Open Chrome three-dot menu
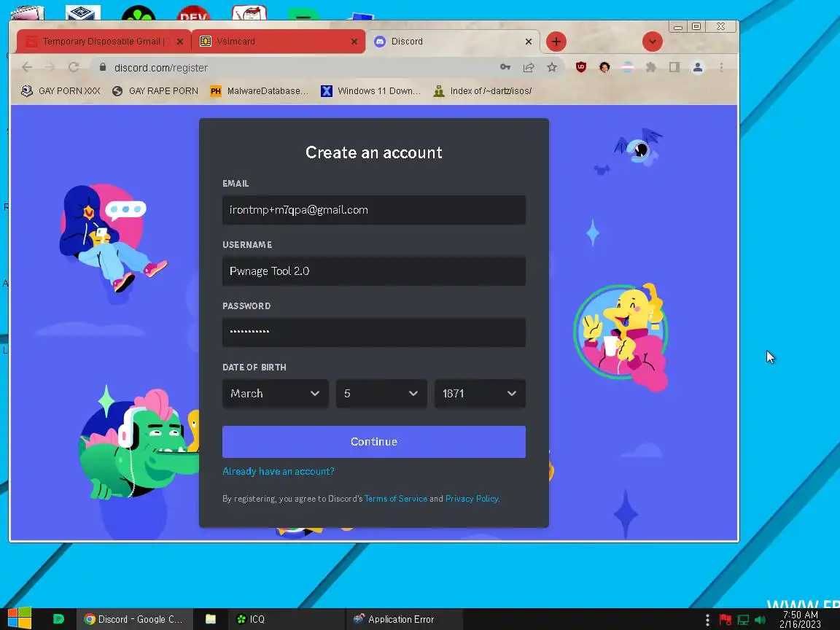 click(721, 68)
